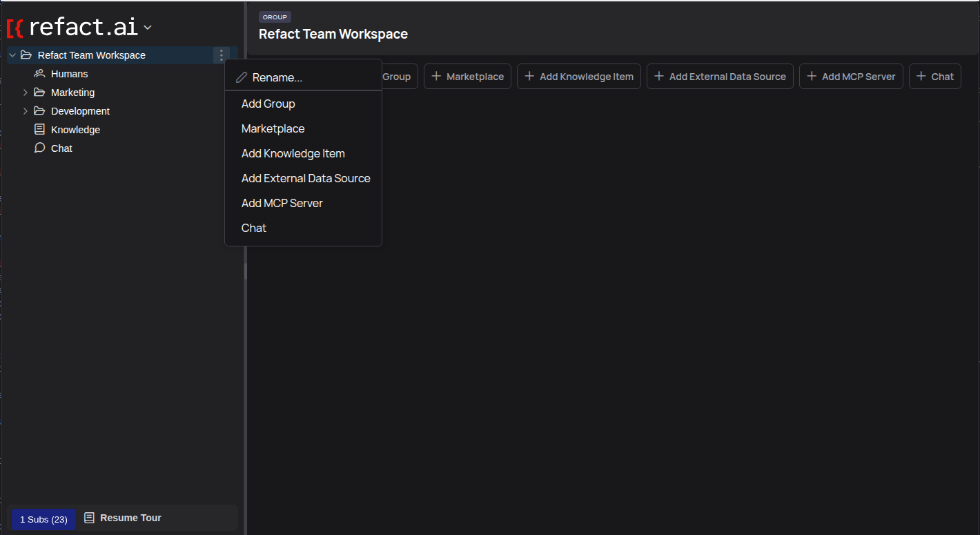Click the Refact Team Workspace folder icon

pyautogui.click(x=26, y=55)
